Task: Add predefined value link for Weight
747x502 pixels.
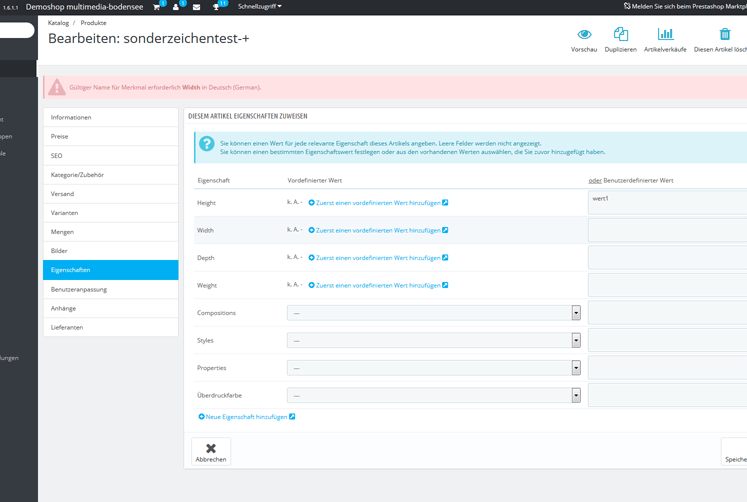Action: pyautogui.click(x=378, y=286)
